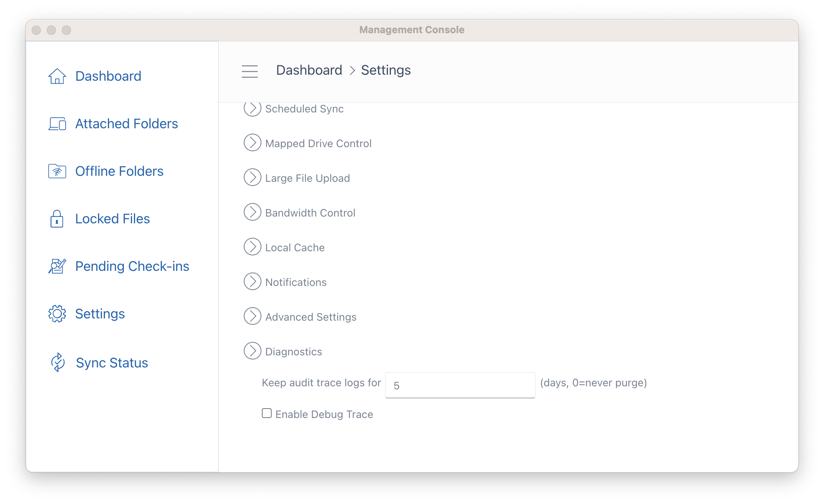824x504 pixels.
Task: Click the Dashboard breadcrumb link
Action: click(x=309, y=70)
